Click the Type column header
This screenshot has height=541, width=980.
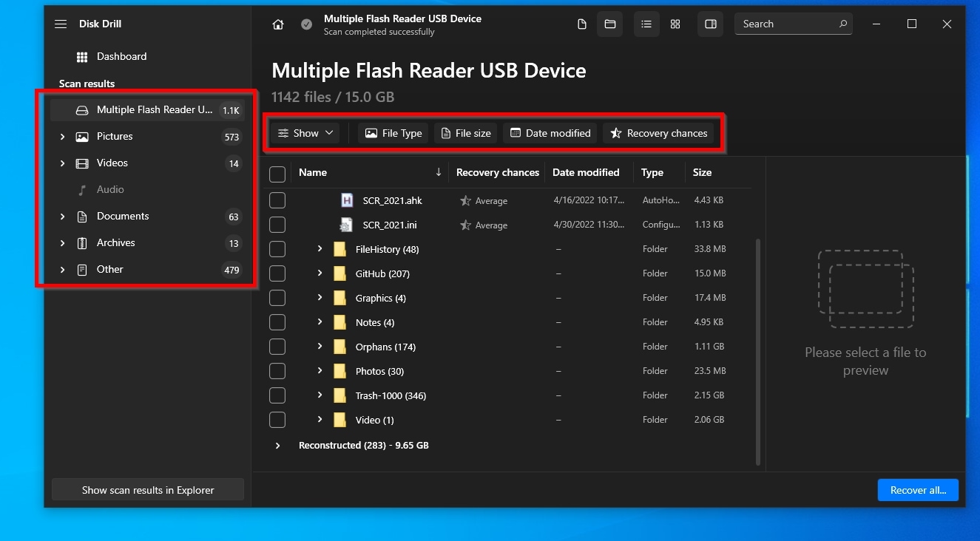[x=652, y=172]
